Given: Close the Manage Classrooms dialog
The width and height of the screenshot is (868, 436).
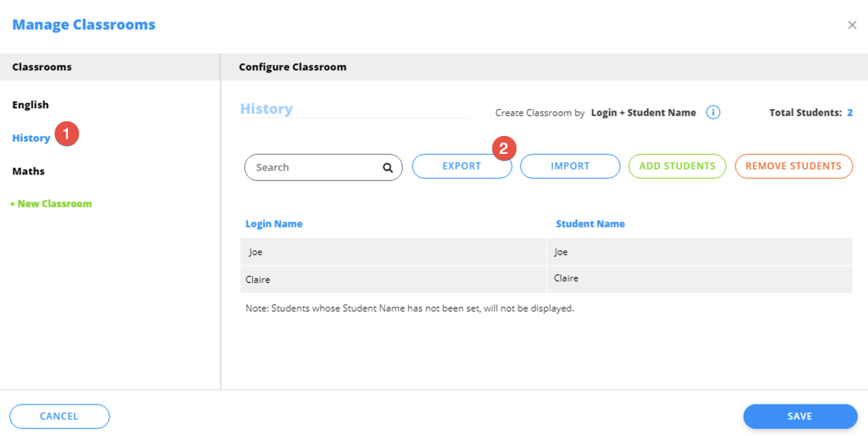Looking at the screenshot, I should [852, 25].
